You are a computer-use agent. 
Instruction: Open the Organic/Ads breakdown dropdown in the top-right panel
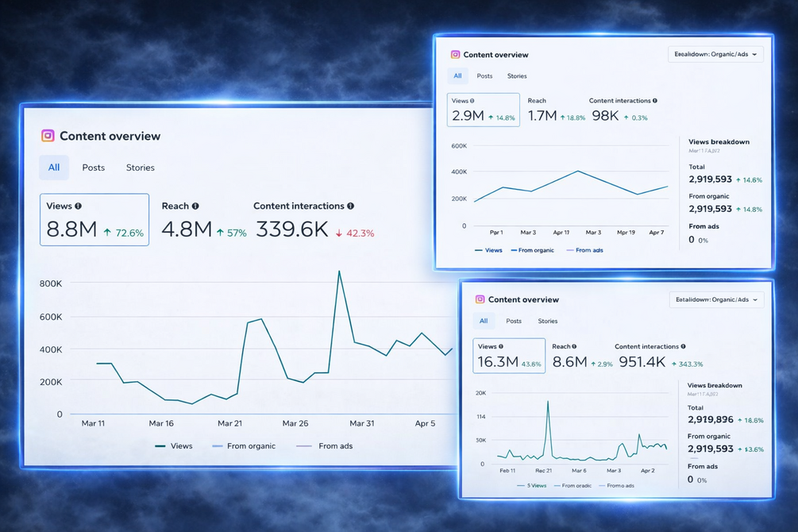pyautogui.click(x=715, y=54)
